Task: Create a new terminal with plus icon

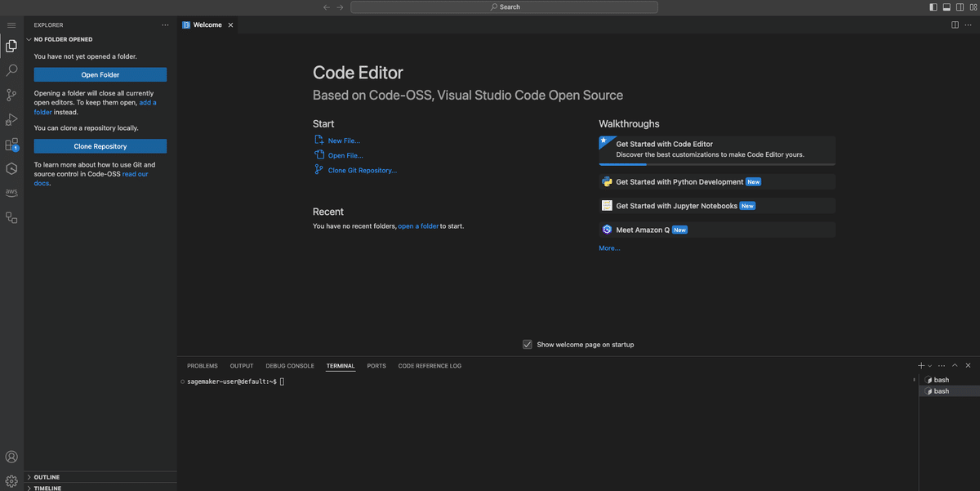Action: point(921,365)
